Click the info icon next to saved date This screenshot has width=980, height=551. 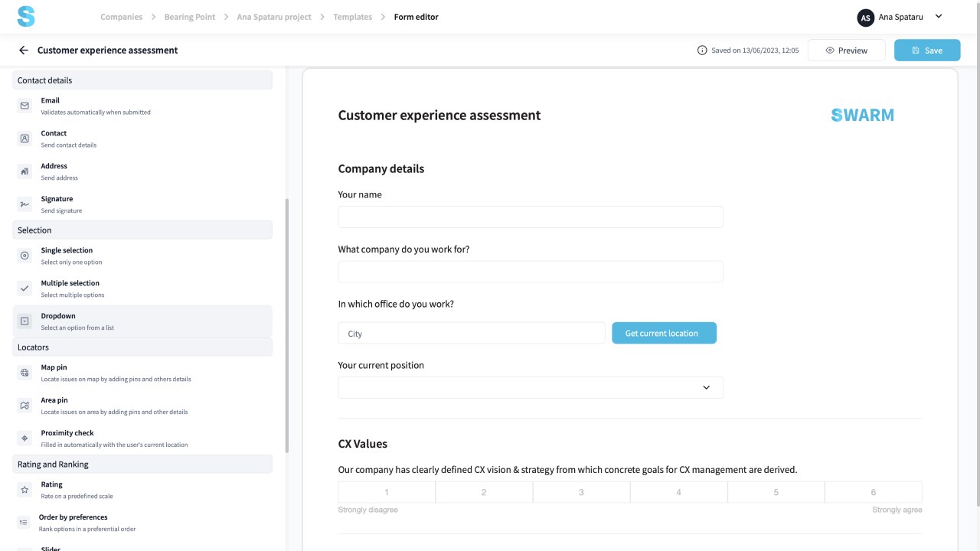click(x=702, y=51)
